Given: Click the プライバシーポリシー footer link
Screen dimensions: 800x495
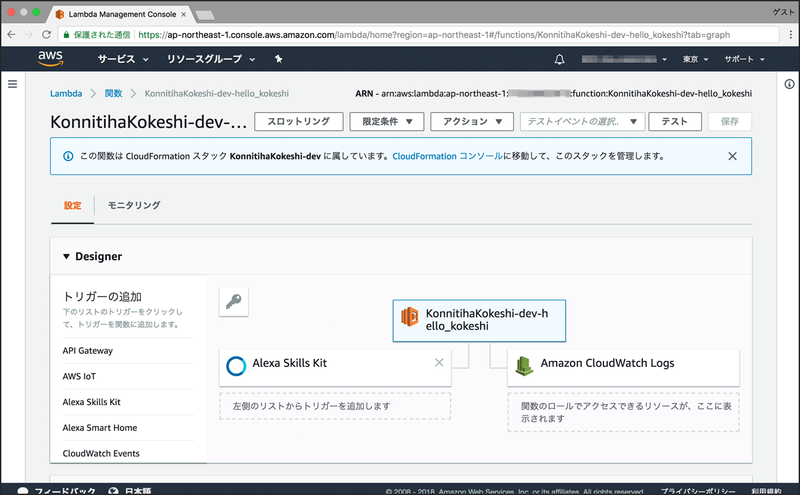Looking at the screenshot, I should pos(698,491).
